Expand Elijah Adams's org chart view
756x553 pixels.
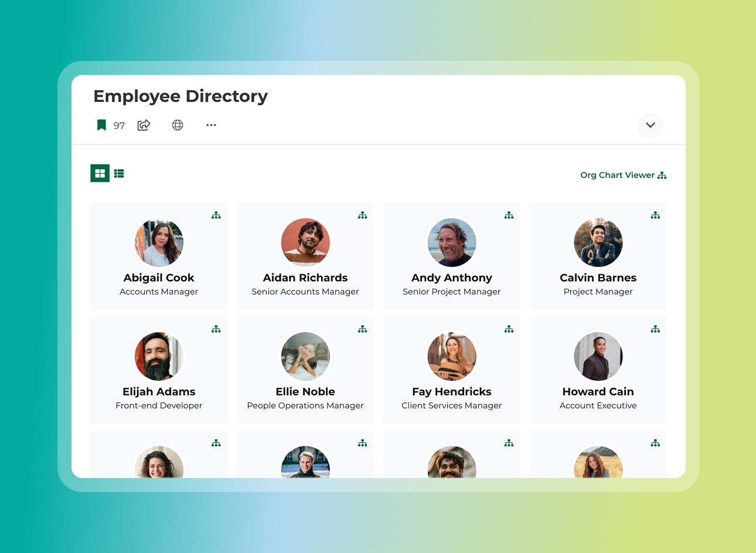click(x=216, y=329)
